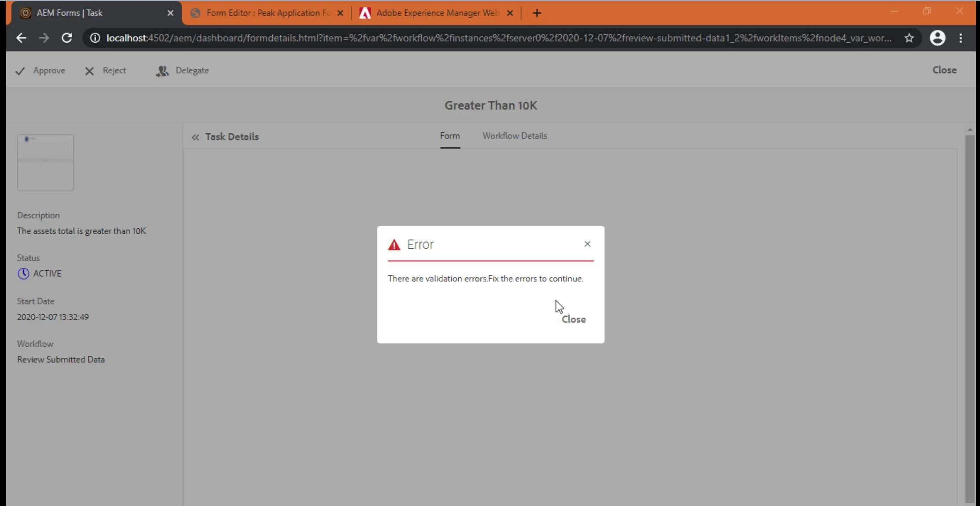980x506 pixels.
Task: Click the red error warning triangle
Action: point(394,245)
